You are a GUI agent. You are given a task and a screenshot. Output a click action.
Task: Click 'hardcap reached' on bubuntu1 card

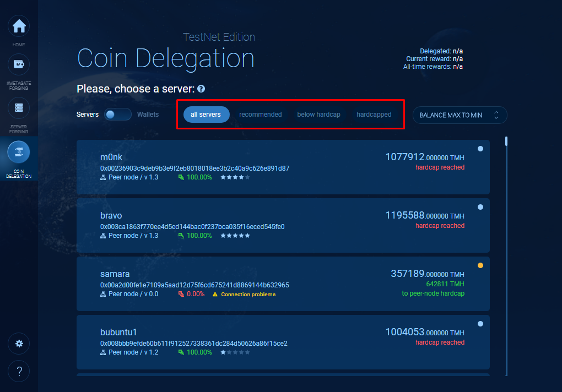pyautogui.click(x=440, y=342)
